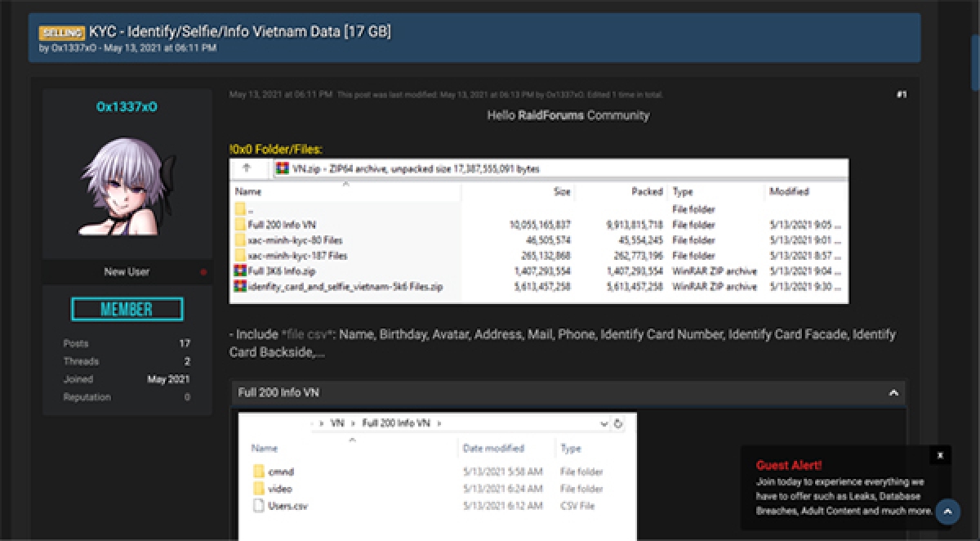Close the Guest Alert popup
The width and height of the screenshot is (980, 541).
point(940,455)
